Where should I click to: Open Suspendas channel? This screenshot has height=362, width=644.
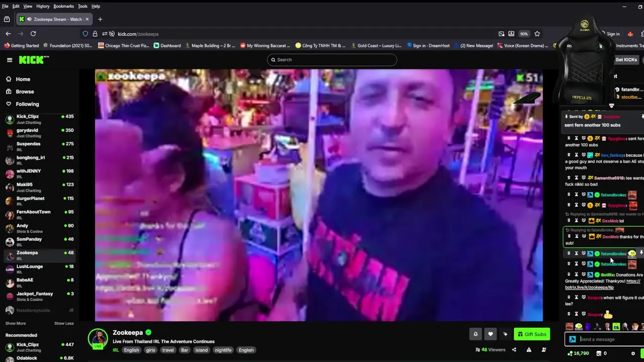click(x=39, y=146)
